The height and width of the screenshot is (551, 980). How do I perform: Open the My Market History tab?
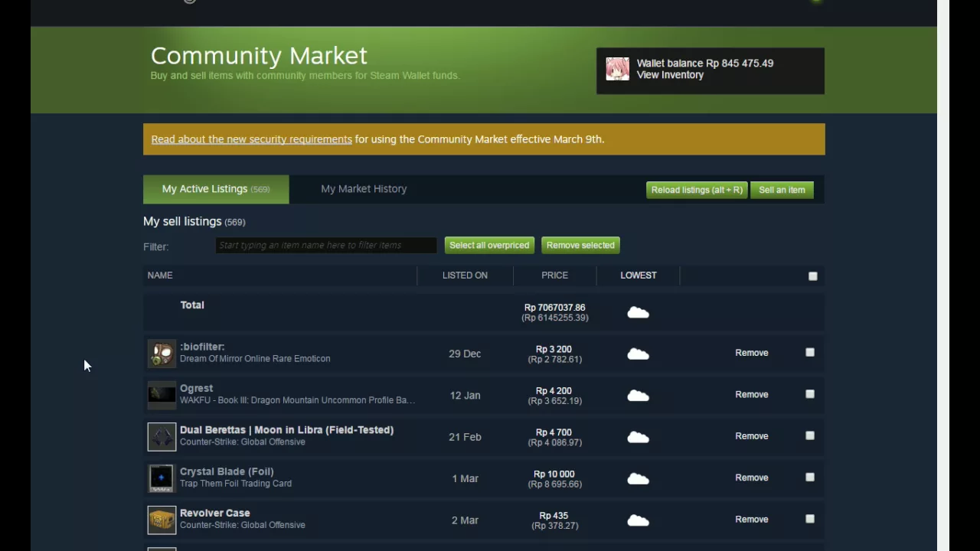[x=364, y=189]
